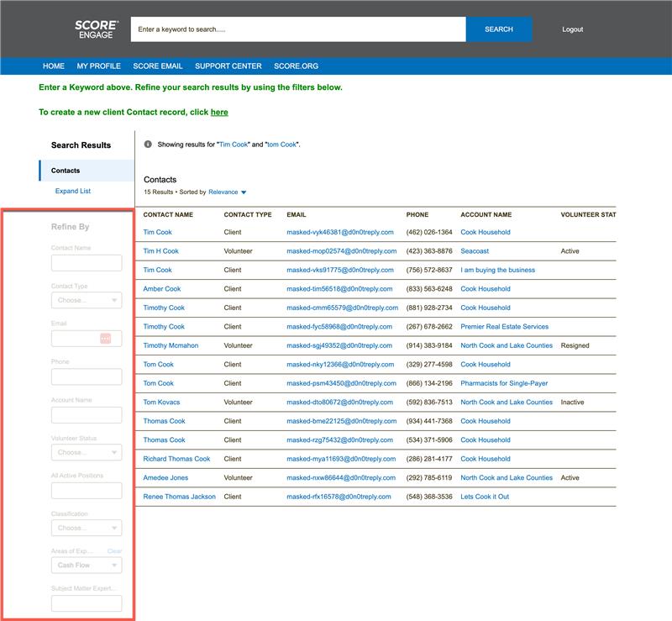Click the Subject Matter Expert filter input
This screenshot has width=672, height=621.
click(87, 603)
